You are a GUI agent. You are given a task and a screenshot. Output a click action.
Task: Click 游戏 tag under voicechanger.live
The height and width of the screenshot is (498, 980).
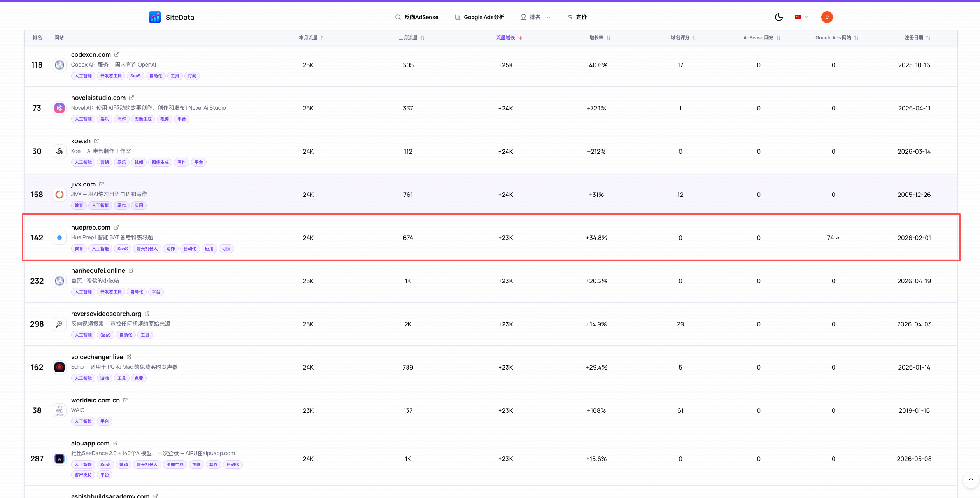coord(105,378)
